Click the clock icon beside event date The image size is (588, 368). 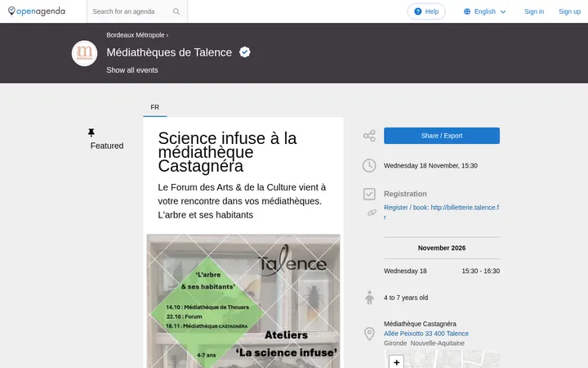tap(369, 165)
